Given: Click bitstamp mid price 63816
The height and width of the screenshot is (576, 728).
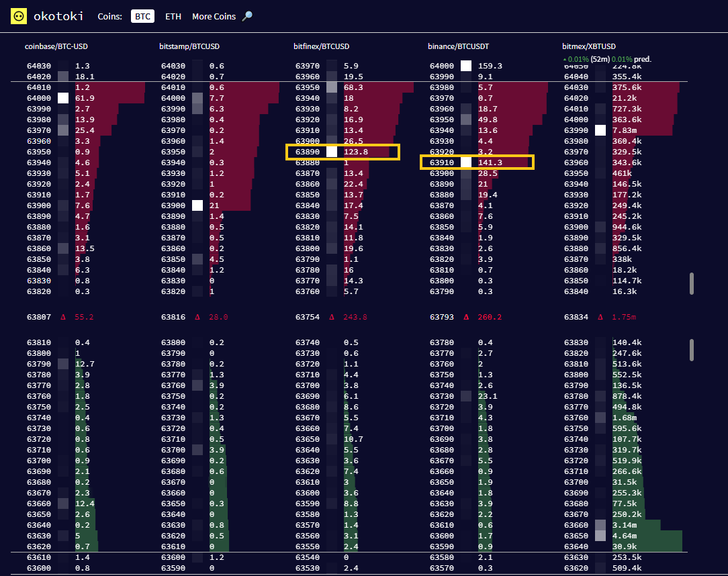Looking at the screenshot, I should [x=173, y=317].
